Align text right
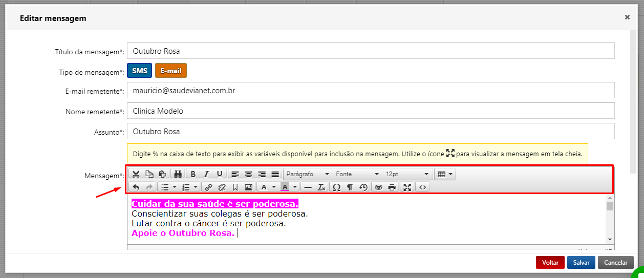 click(x=262, y=174)
